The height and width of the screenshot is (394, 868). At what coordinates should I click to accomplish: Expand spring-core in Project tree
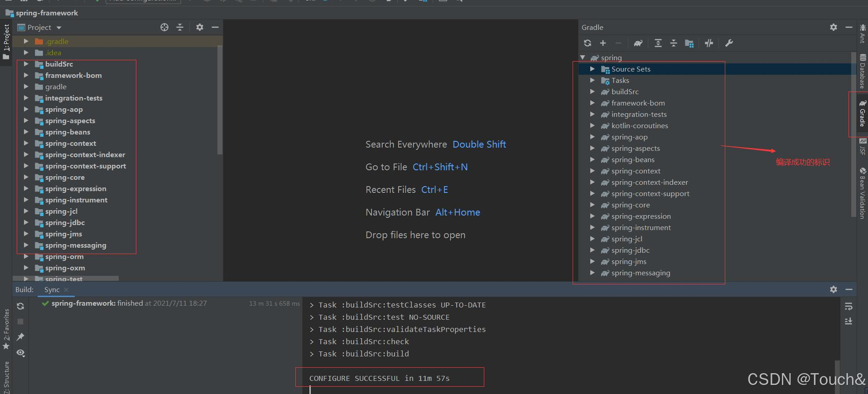point(26,177)
